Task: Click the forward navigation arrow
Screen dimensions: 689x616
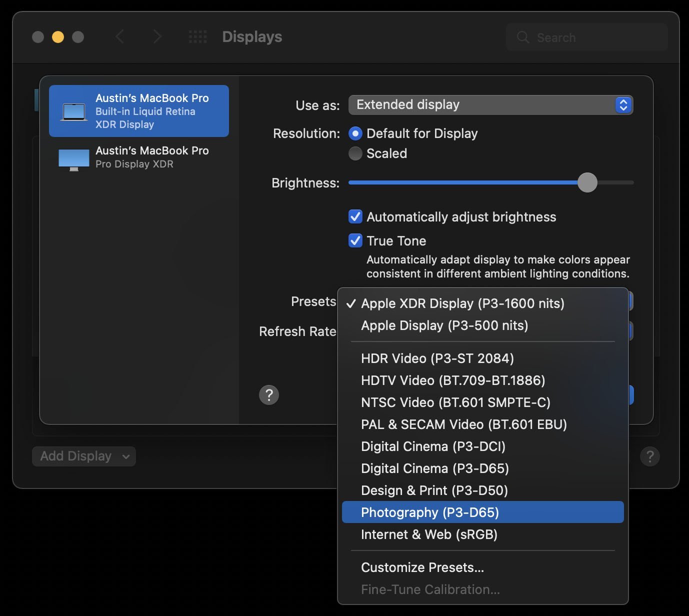Action: pyautogui.click(x=157, y=36)
